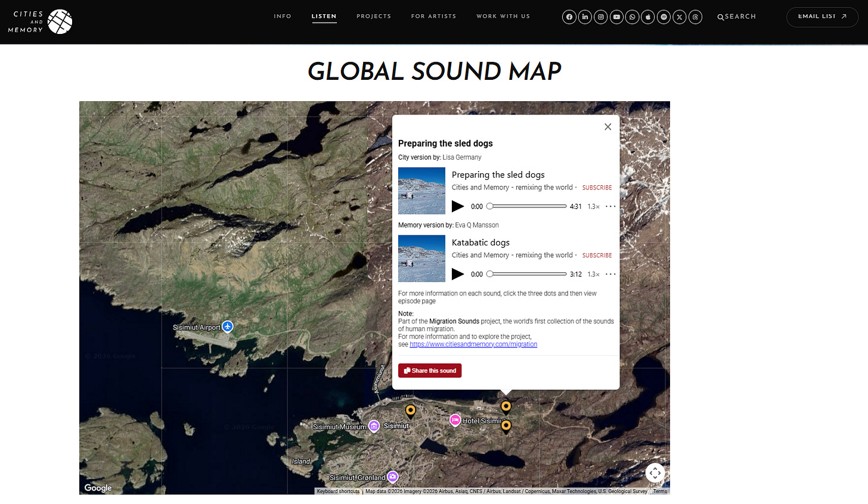This screenshot has width=868, height=504.
Task: Open the For Artists menu
Action: tap(433, 17)
